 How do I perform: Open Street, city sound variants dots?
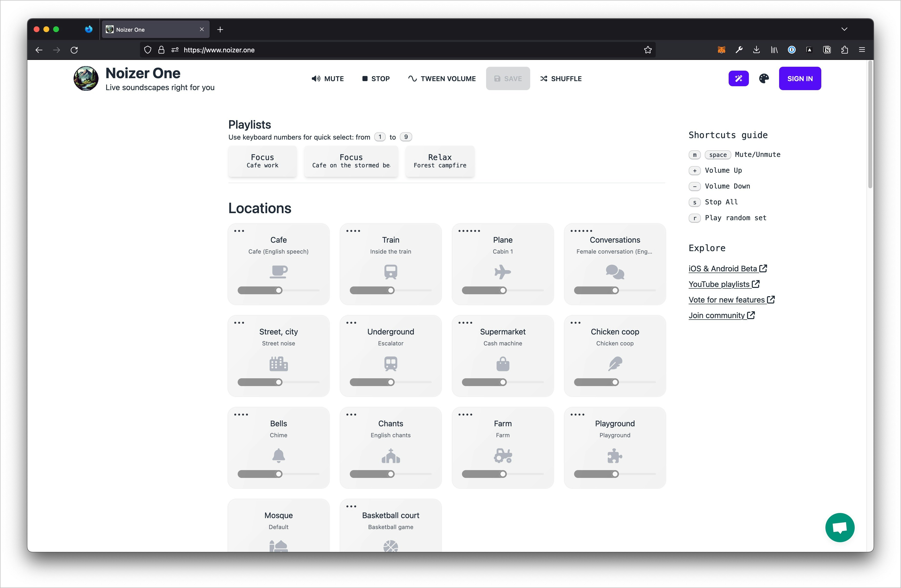[239, 323]
